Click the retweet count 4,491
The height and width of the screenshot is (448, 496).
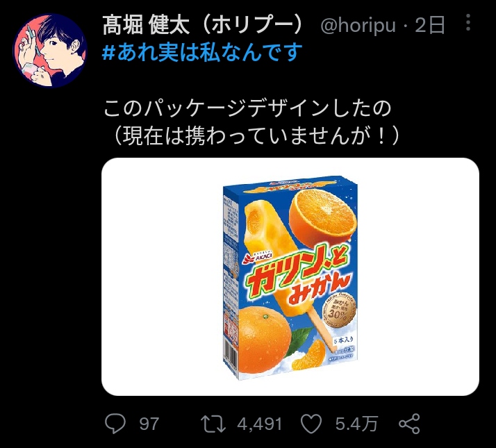tap(258, 423)
